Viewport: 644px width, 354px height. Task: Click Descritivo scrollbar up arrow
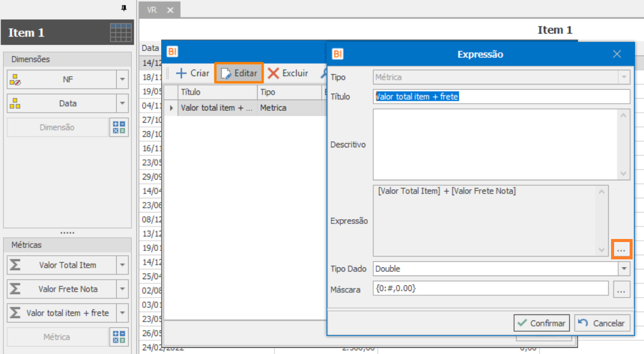(624, 116)
